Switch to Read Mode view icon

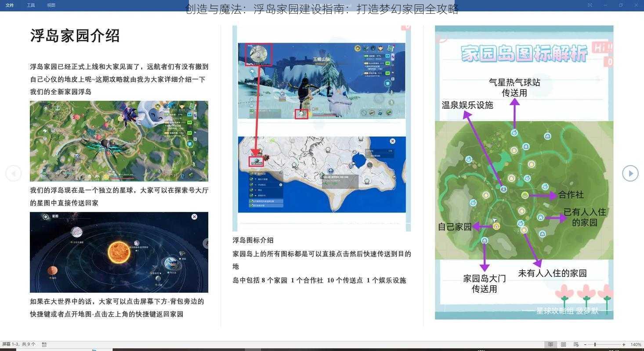[x=550, y=344]
